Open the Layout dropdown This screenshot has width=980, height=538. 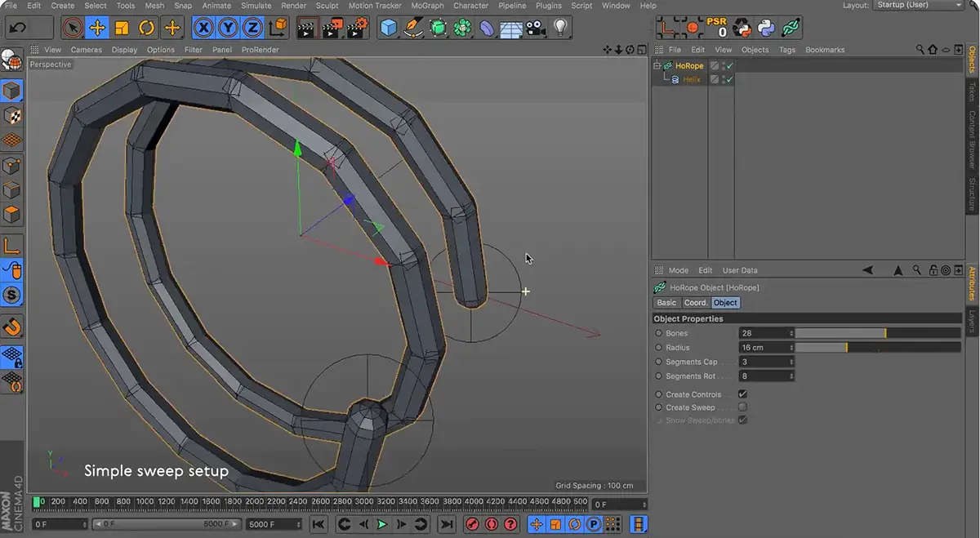(x=918, y=5)
